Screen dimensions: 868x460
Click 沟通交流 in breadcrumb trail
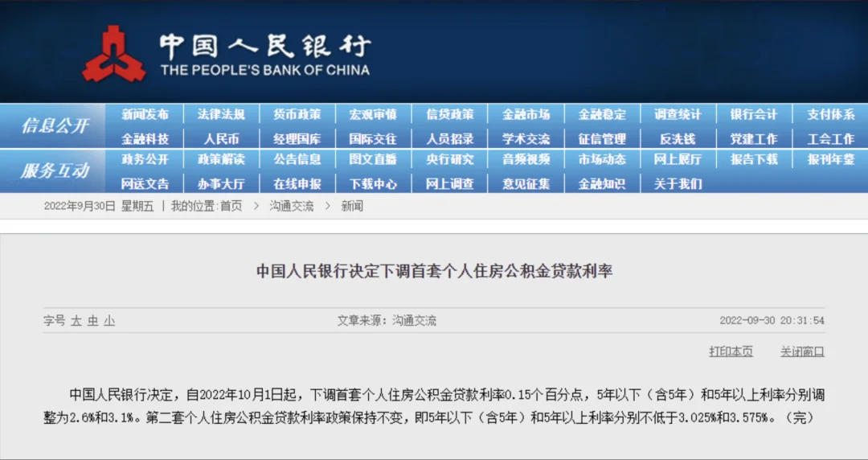(292, 207)
